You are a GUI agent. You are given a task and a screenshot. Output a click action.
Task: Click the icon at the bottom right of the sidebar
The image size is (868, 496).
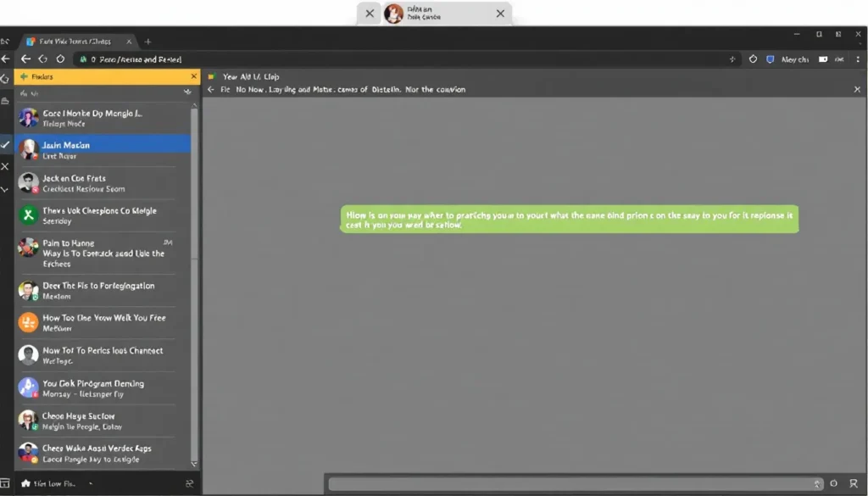click(189, 483)
